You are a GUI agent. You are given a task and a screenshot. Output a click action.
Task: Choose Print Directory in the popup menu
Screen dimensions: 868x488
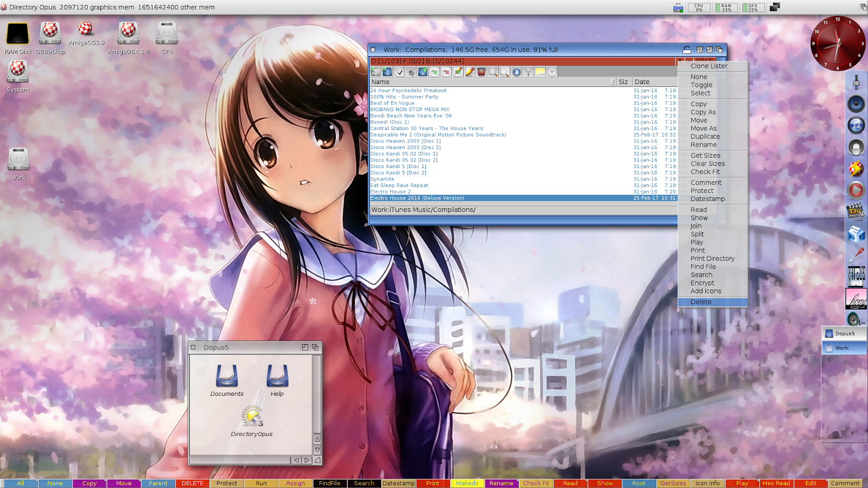click(712, 259)
